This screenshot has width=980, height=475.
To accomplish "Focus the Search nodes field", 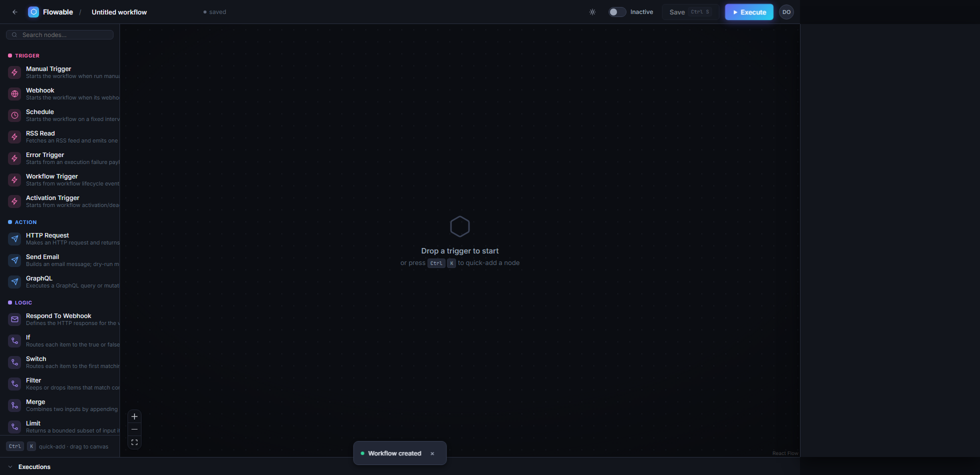I will [x=59, y=35].
